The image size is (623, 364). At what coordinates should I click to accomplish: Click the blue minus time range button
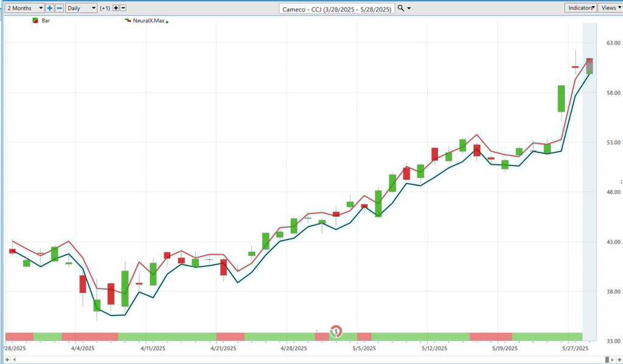pos(59,8)
